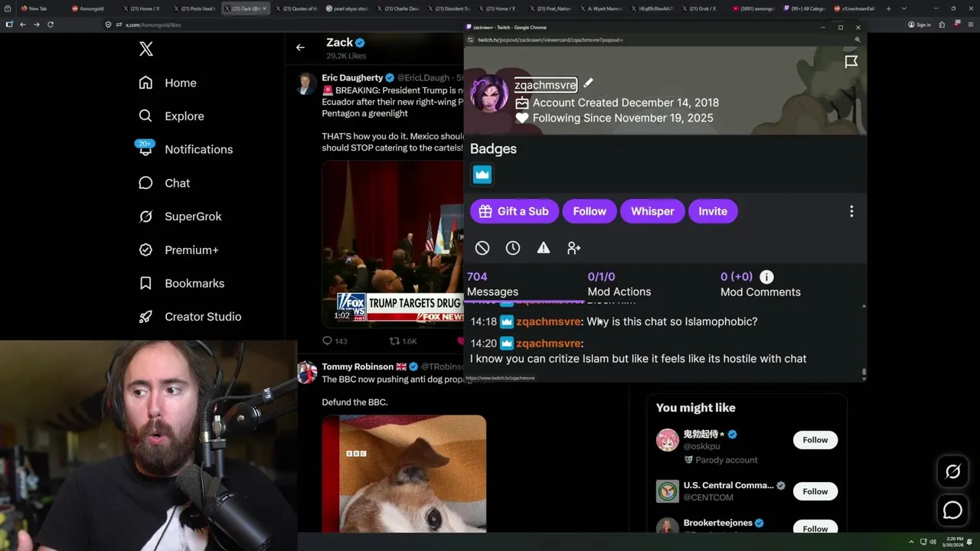Viewport: 980px width, 551px height.
Task: Select the Mod Comments tab
Action: click(760, 284)
